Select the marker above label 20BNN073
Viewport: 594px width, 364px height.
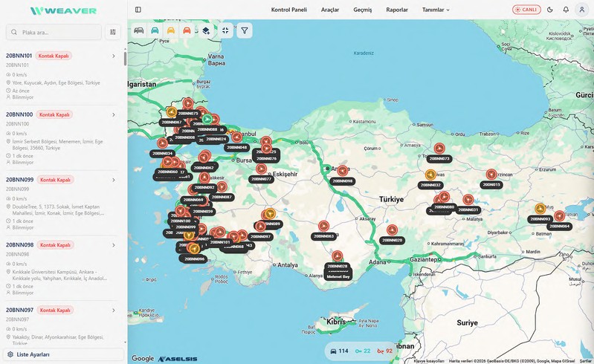[439, 148]
